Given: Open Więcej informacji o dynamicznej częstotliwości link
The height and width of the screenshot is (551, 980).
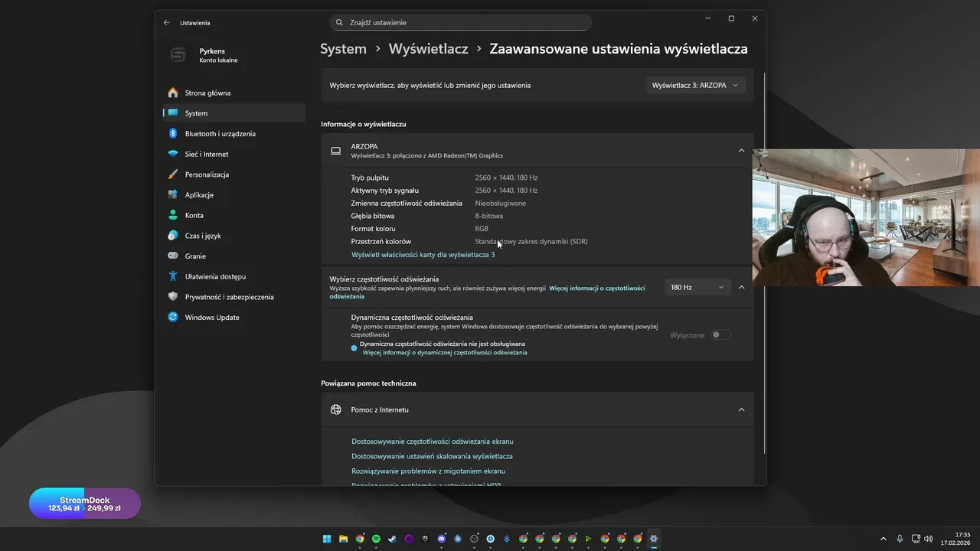Looking at the screenshot, I should coord(445,353).
